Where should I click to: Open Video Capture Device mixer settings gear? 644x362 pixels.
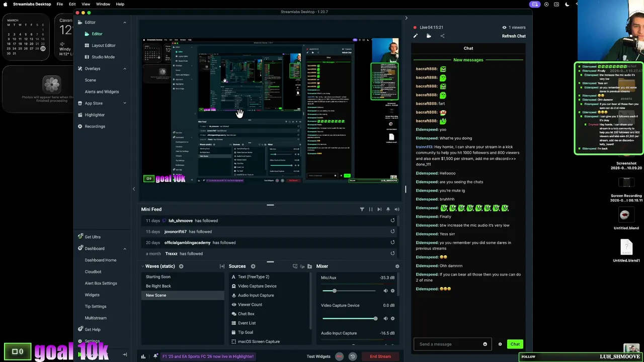(x=393, y=318)
